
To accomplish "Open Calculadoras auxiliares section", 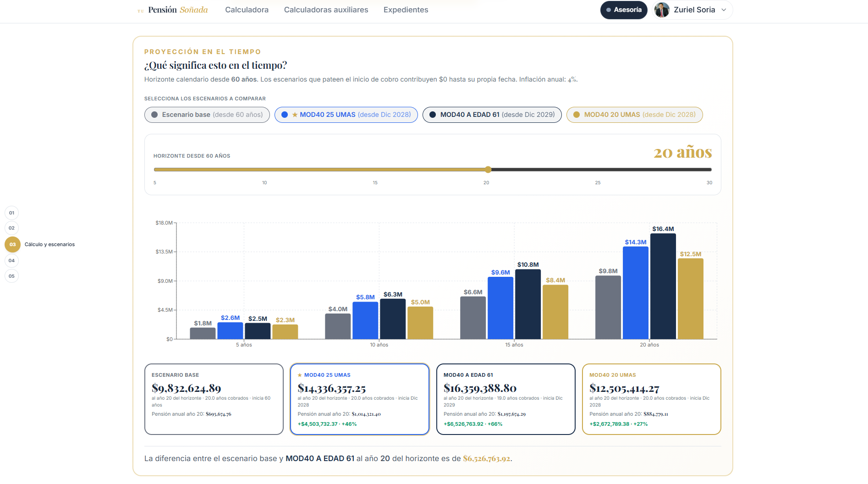I will 326,10.
